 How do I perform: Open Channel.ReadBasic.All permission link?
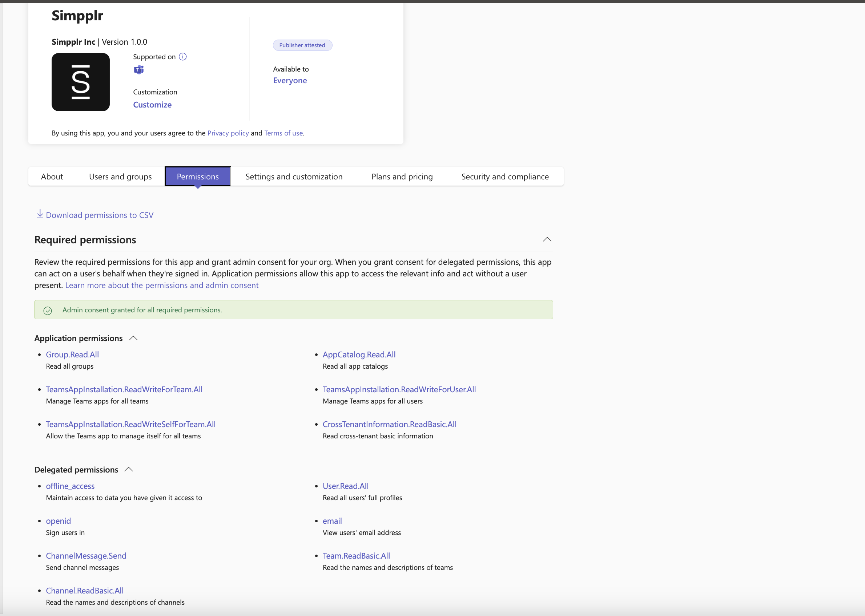(x=85, y=591)
